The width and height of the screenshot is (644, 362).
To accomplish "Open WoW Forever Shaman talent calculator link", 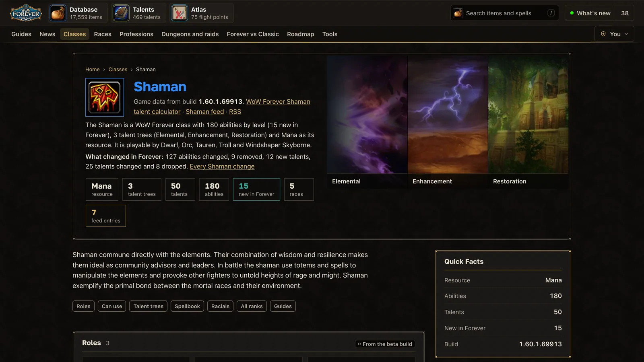I will (x=222, y=107).
